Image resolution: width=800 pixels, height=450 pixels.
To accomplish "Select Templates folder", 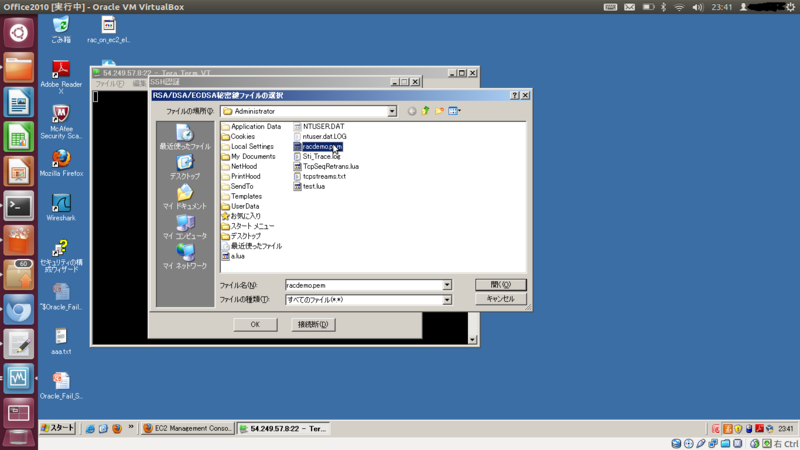I will [x=242, y=196].
